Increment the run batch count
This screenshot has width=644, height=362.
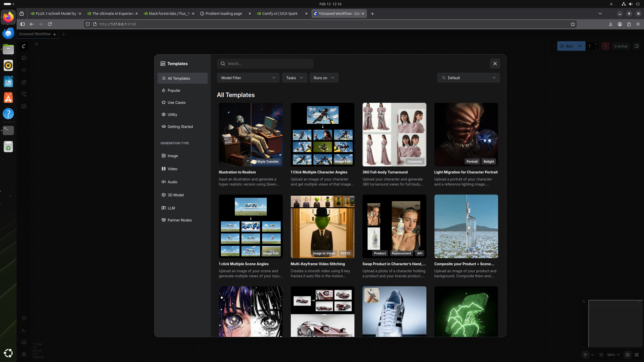pyautogui.click(x=596, y=44)
